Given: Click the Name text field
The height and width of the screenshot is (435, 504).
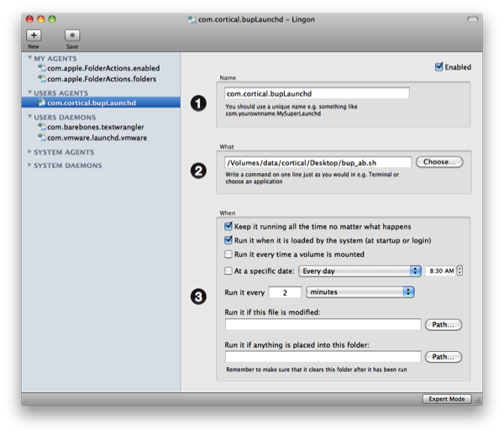Looking at the screenshot, I should pos(317,93).
